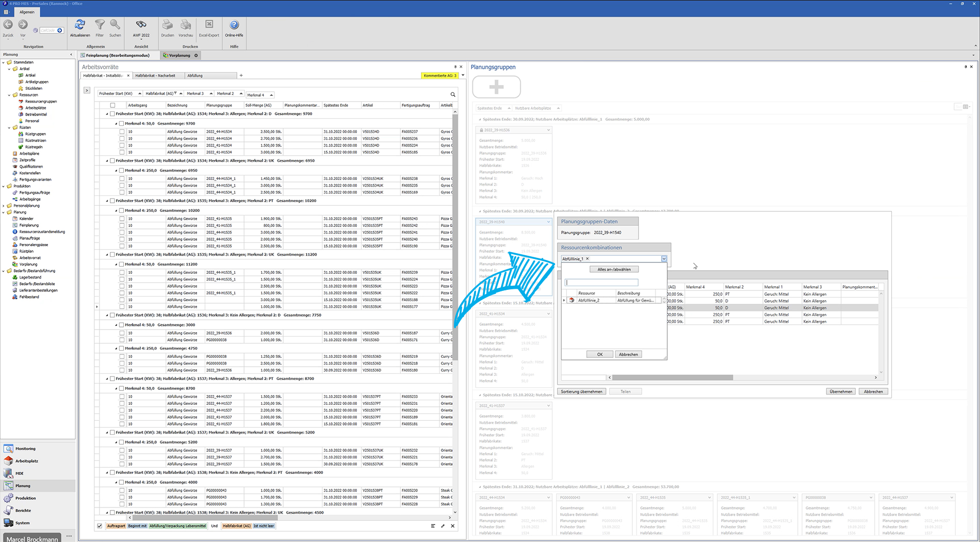Check the group Merkmal 4: 250,0 Gesamtmenge 10200
Image resolution: width=980 pixels, height=542 pixels.
click(x=121, y=210)
